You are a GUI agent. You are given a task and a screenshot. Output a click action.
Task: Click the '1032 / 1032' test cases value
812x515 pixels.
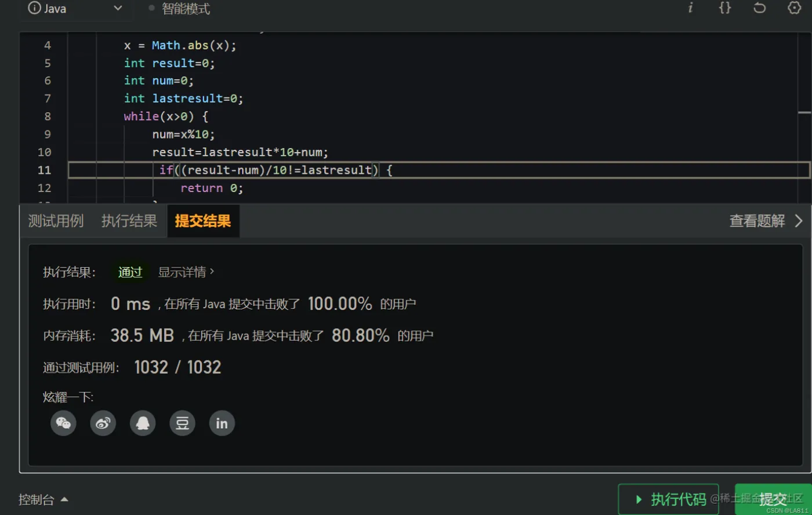(x=177, y=367)
